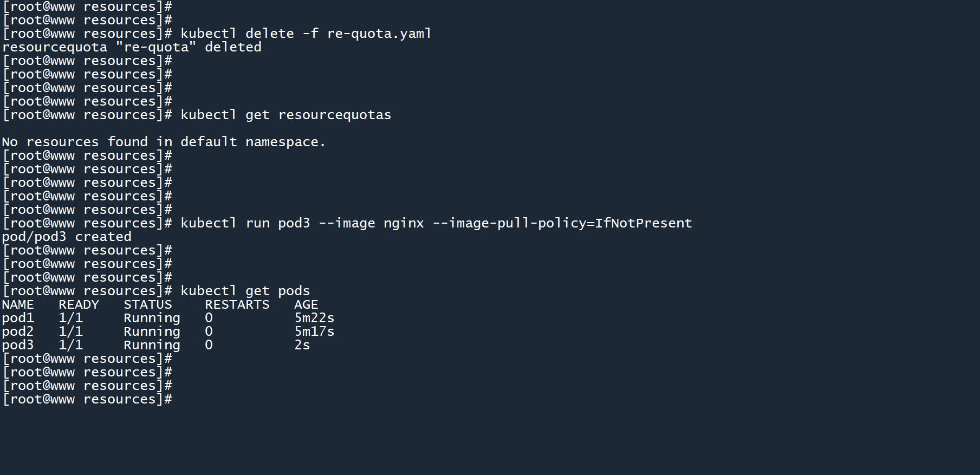Image resolution: width=980 pixels, height=475 pixels.
Task: Click the Running status of pod2
Action: tap(152, 331)
